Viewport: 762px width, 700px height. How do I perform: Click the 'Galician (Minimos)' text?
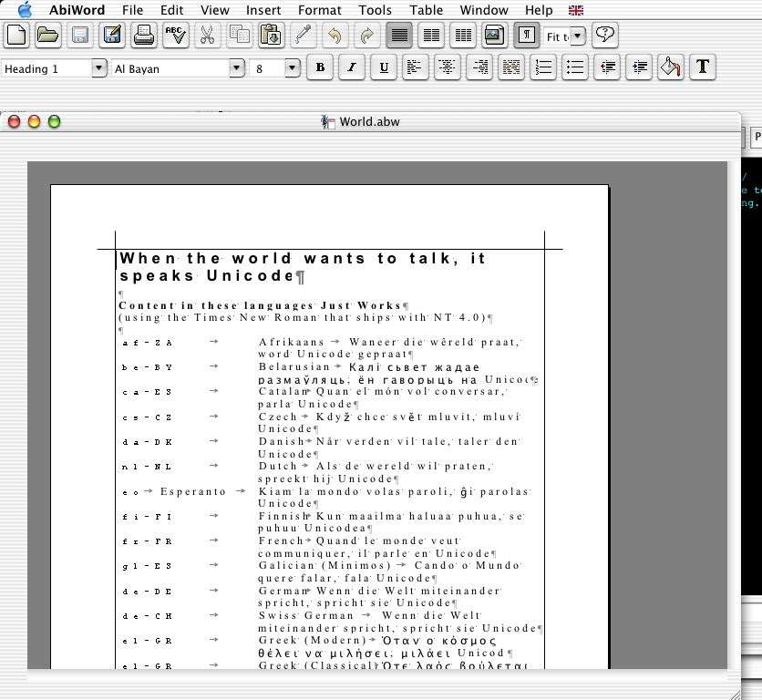[x=324, y=565]
